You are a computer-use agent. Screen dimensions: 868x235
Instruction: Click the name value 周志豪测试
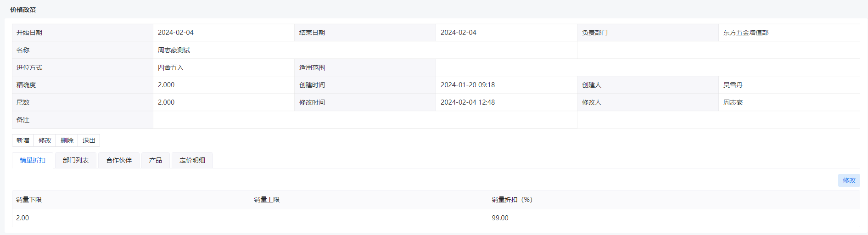(174, 50)
